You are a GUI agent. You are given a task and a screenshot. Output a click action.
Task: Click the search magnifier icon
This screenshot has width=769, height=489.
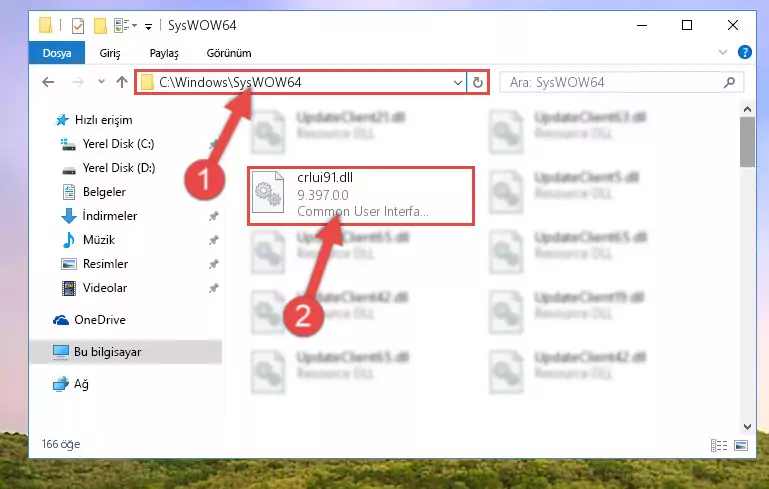click(x=729, y=82)
